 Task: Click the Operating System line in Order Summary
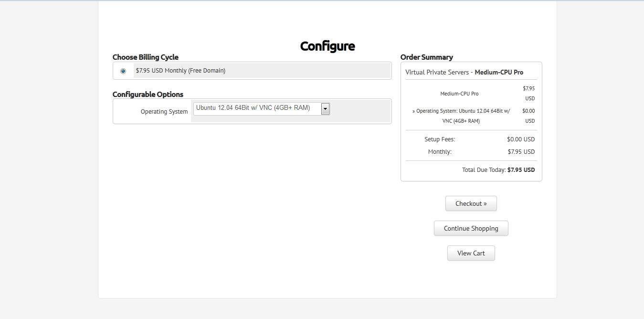coord(461,116)
